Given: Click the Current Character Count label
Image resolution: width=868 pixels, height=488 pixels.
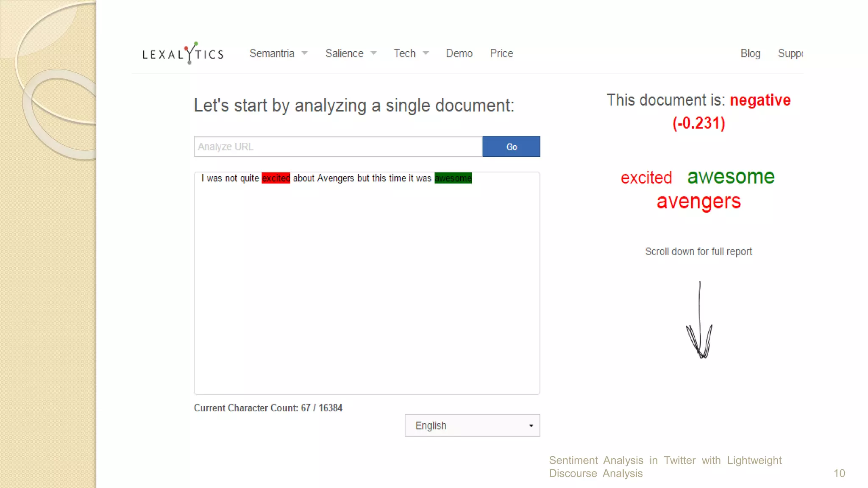Looking at the screenshot, I should [268, 408].
